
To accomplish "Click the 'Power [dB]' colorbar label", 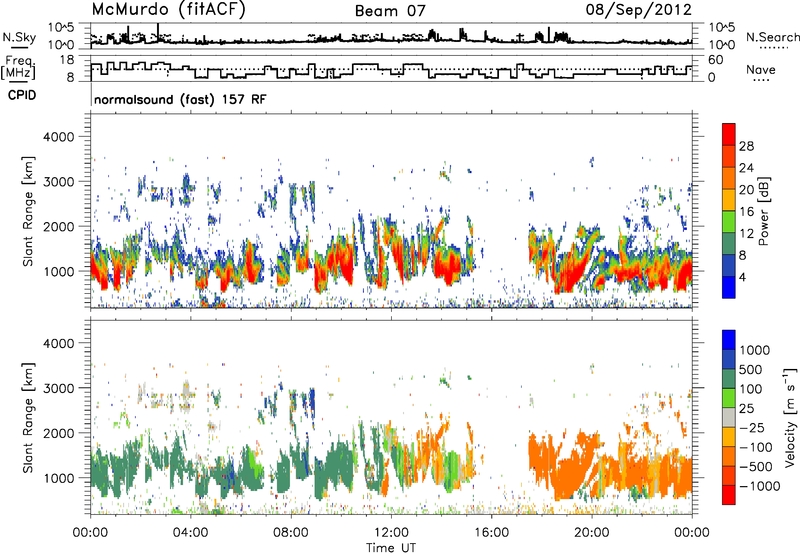I will (763, 211).
